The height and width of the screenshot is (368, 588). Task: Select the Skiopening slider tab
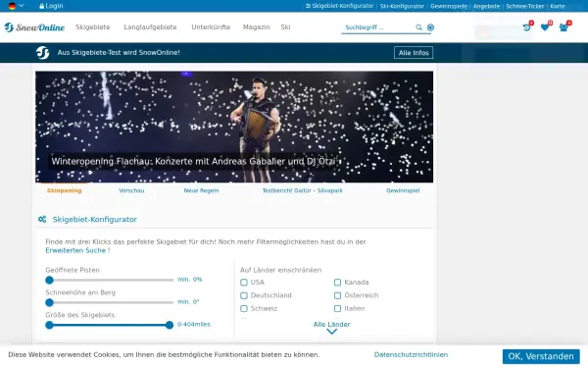point(64,190)
